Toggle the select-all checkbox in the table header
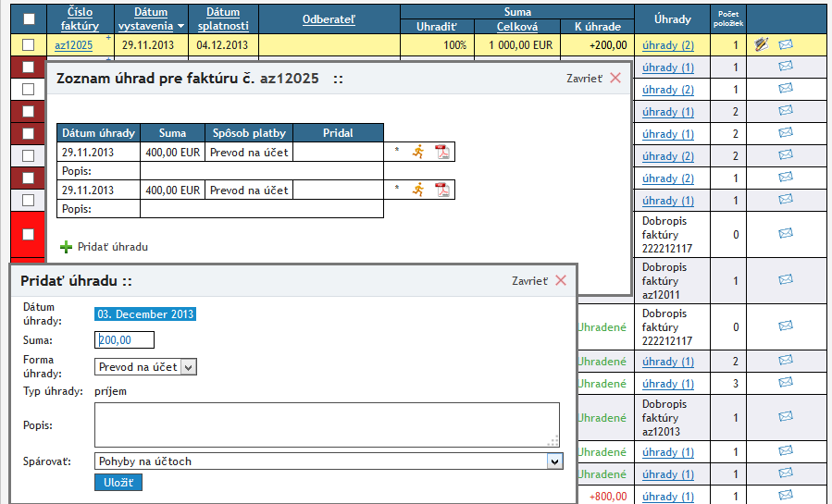The height and width of the screenshot is (504, 832). point(29,18)
